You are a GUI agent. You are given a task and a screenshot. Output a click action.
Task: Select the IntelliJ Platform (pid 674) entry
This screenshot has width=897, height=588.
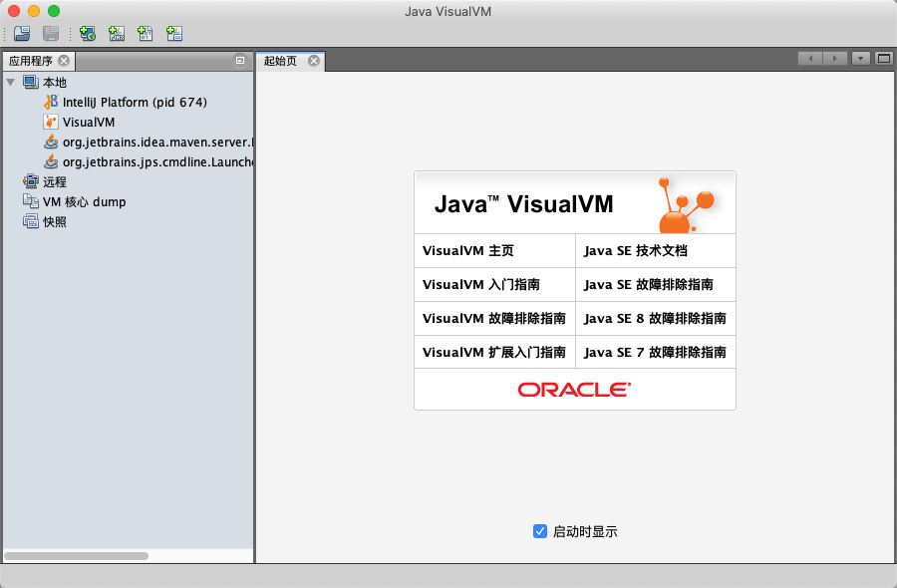coord(135,103)
